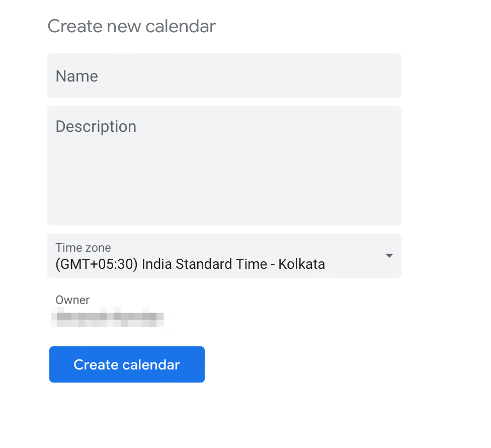Click the word Kolkata in Time zone
The image size is (491, 448).
point(301,264)
